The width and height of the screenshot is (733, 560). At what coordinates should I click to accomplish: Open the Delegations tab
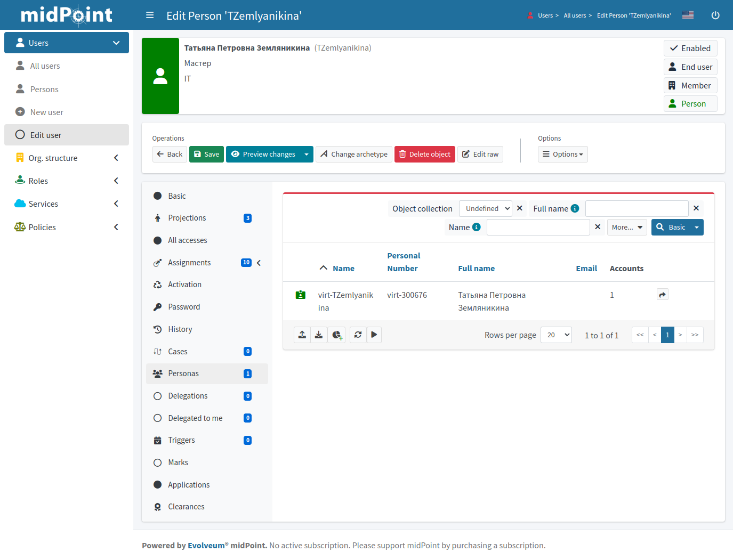[207, 396]
